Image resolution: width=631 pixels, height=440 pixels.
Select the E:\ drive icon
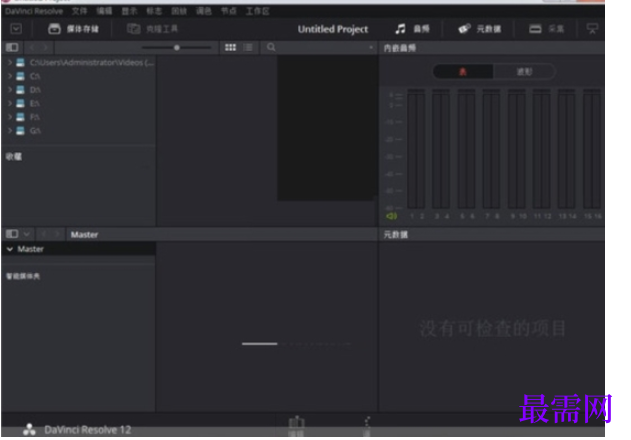tap(20, 103)
